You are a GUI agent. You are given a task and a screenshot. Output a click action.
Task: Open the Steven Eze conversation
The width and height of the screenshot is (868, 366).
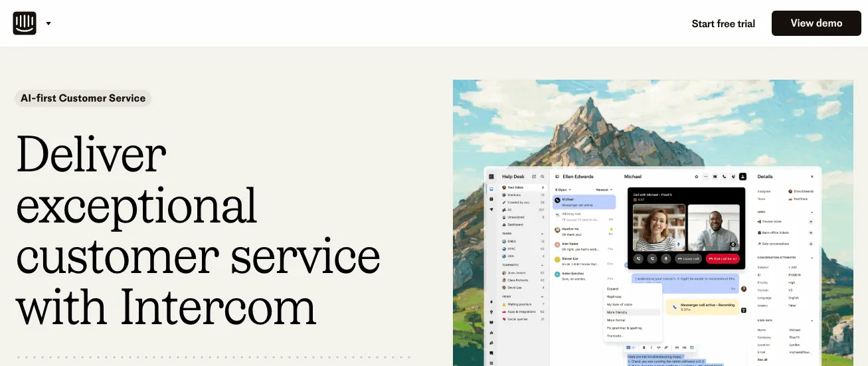pyautogui.click(x=584, y=261)
